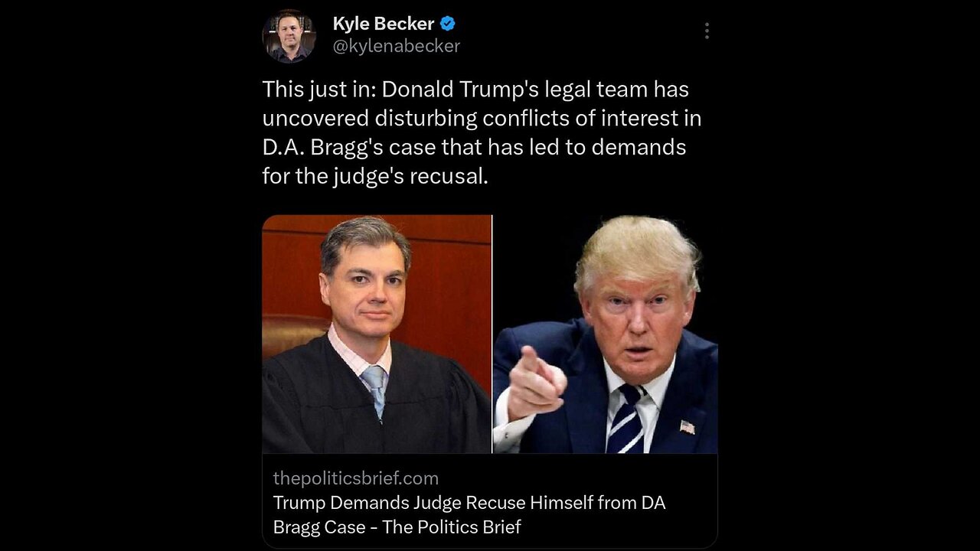Open Kyle Becker's profile avatar
This screenshot has width=980, height=551.
289,35
